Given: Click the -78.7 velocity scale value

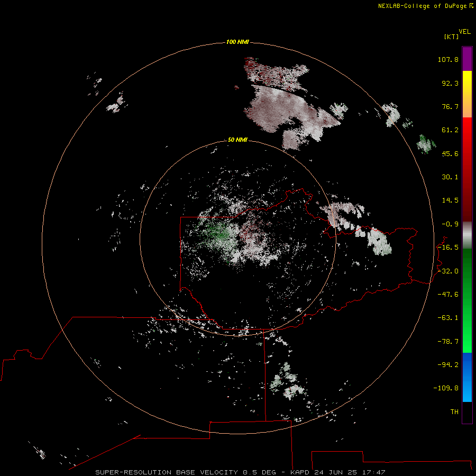Looking at the screenshot, I should coord(448,342).
